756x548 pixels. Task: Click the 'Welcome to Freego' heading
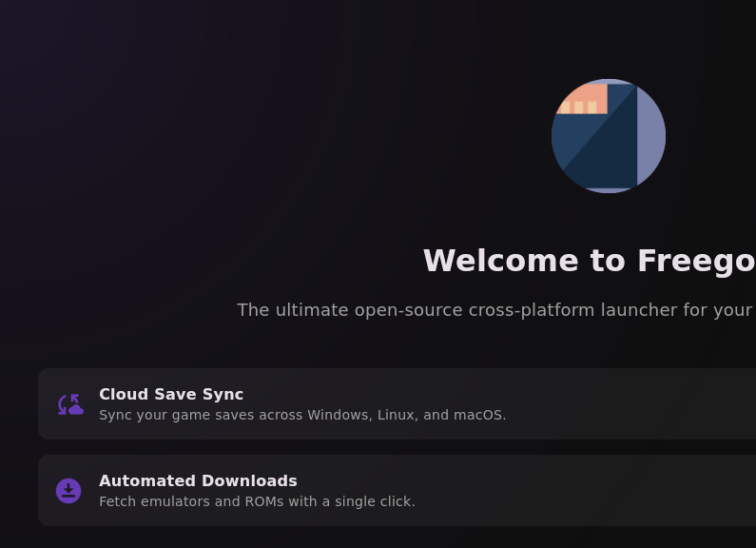click(x=590, y=261)
